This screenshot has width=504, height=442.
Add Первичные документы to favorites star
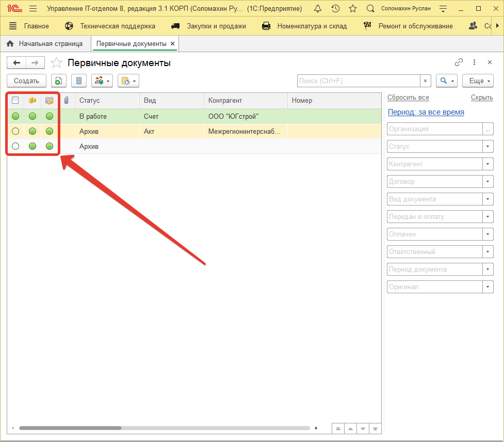56,63
